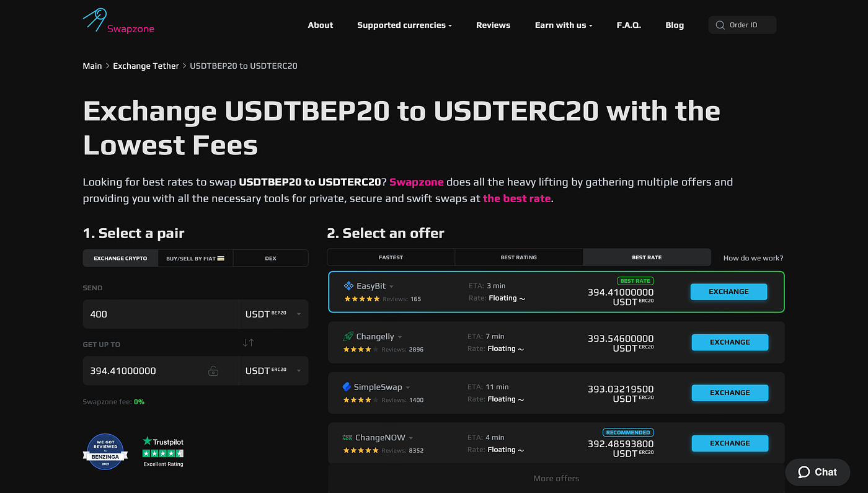Click 'the best rate' pink link

point(517,198)
